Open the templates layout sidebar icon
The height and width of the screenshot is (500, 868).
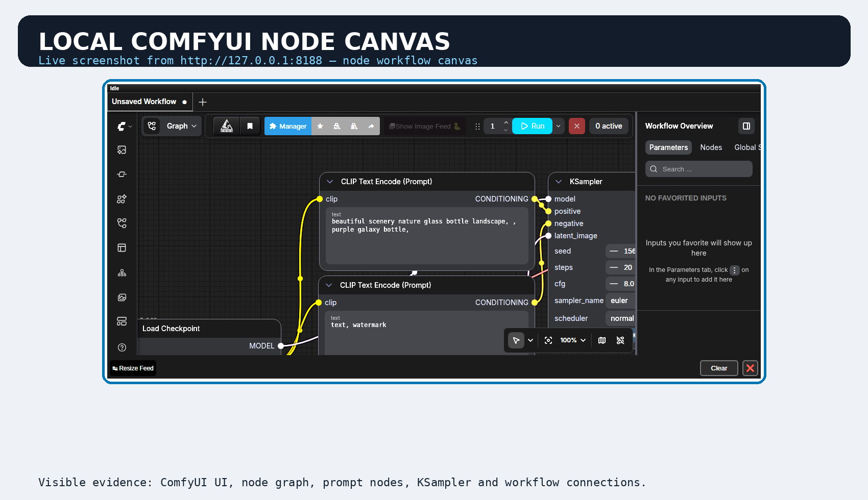pyautogui.click(x=122, y=248)
